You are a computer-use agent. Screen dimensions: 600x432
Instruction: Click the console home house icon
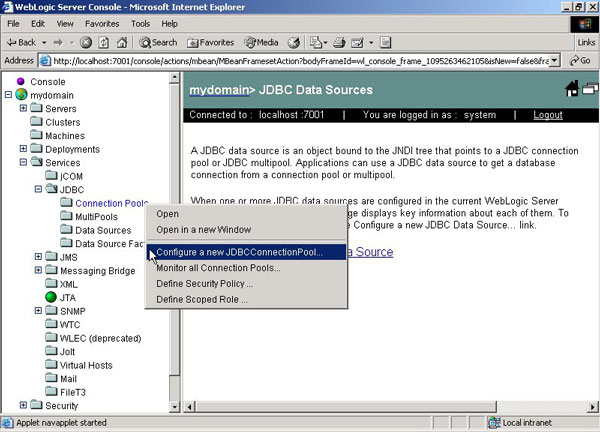pyautogui.click(x=572, y=89)
